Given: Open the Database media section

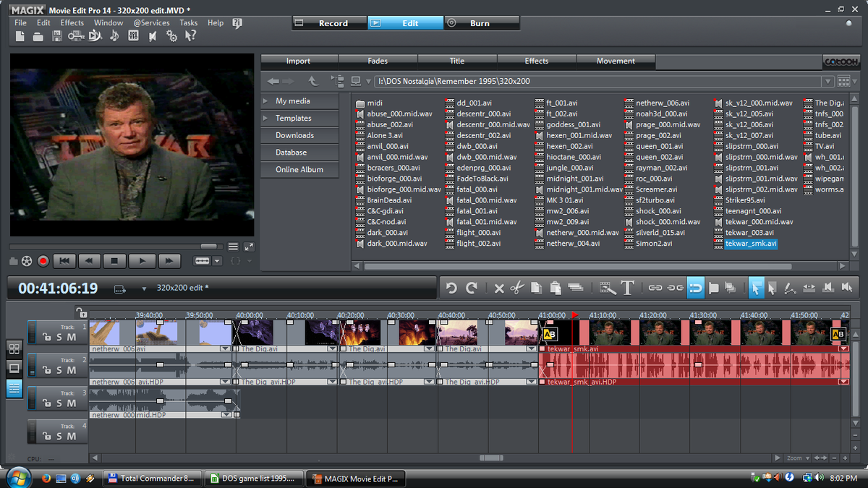Looking at the screenshot, I should point(299,153).
